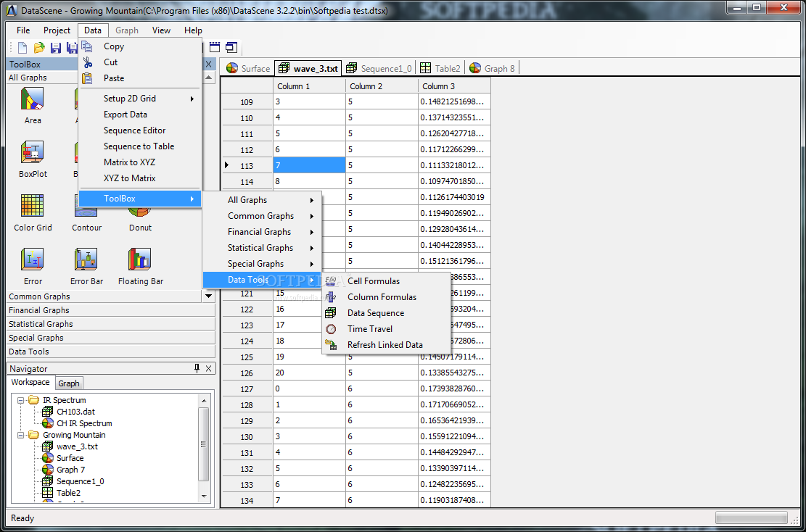The width and height of the screenshot is (806, 532).
Task: Switch to Navigator's Graph tab
Action: coord(68,383)
